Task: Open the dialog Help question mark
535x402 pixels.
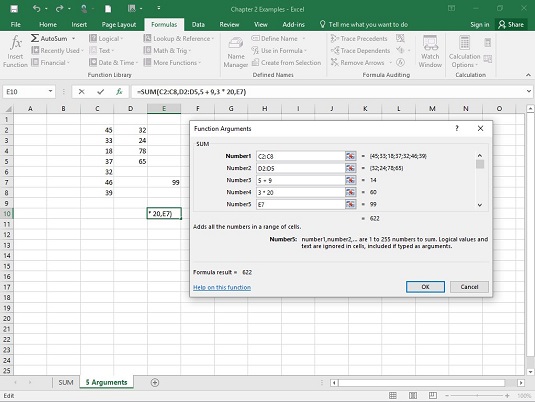Action: 457,128
